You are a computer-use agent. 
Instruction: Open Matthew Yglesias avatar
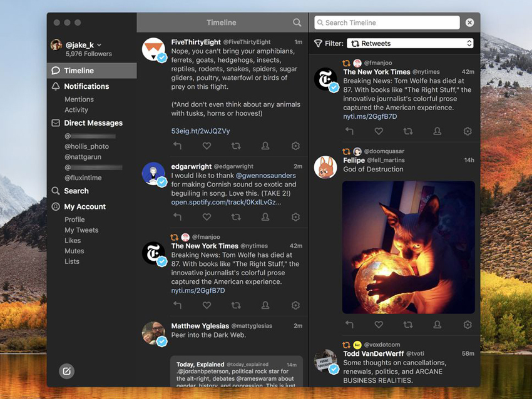[x=154, y=333]
